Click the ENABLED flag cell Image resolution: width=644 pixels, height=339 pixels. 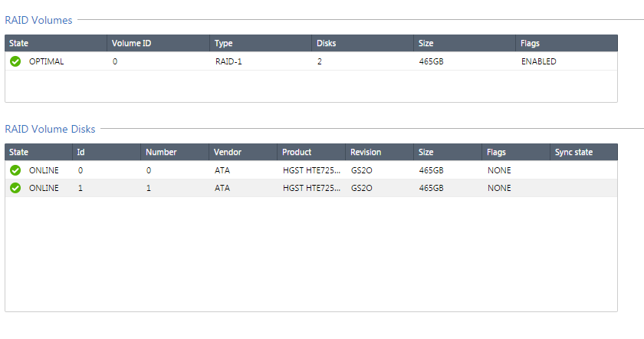[538, 61]
